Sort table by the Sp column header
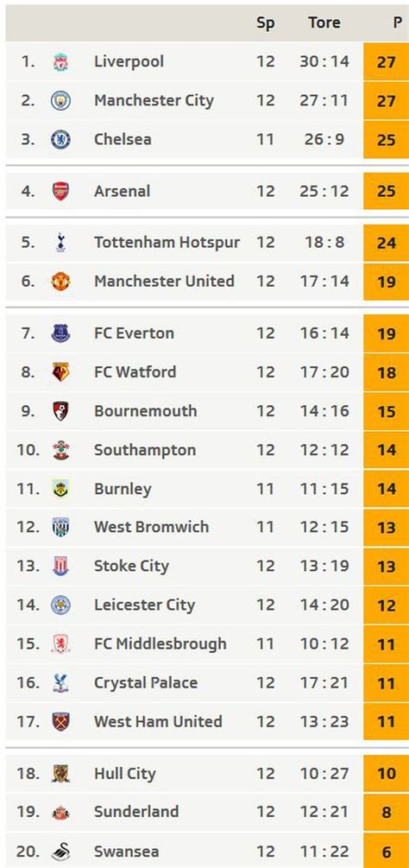Image resolution: width=409 pixels, height=868 pixels. [265, 23]
